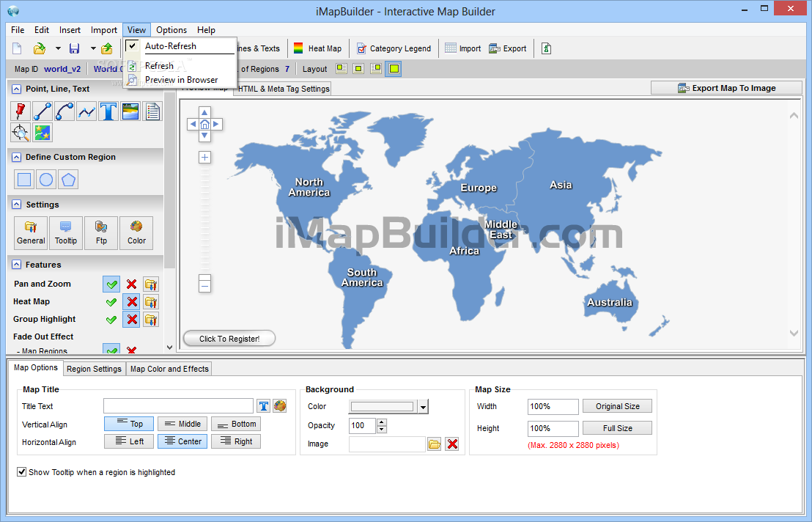Choose the circle custom region shape
The image size is (812, 522).
(x=46, y=180)
